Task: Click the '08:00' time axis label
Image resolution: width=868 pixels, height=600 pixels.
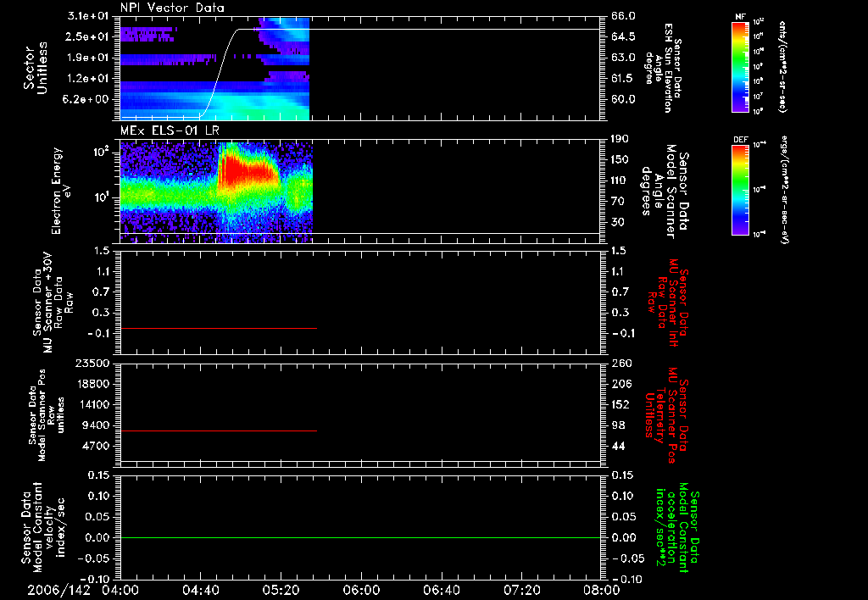Action: coord(601,591)
